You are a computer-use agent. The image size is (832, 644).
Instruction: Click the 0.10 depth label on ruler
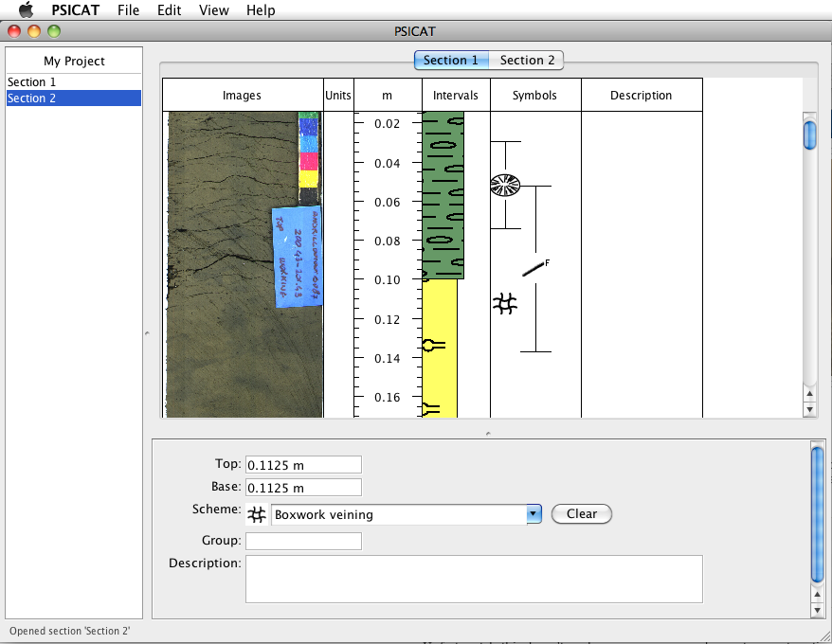pos(388,279)
